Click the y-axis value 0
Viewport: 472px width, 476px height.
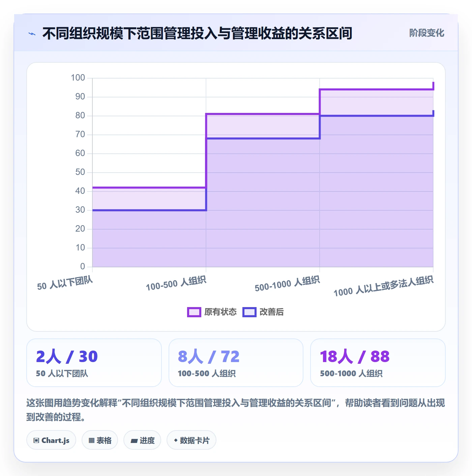click(x=83, y=267)
